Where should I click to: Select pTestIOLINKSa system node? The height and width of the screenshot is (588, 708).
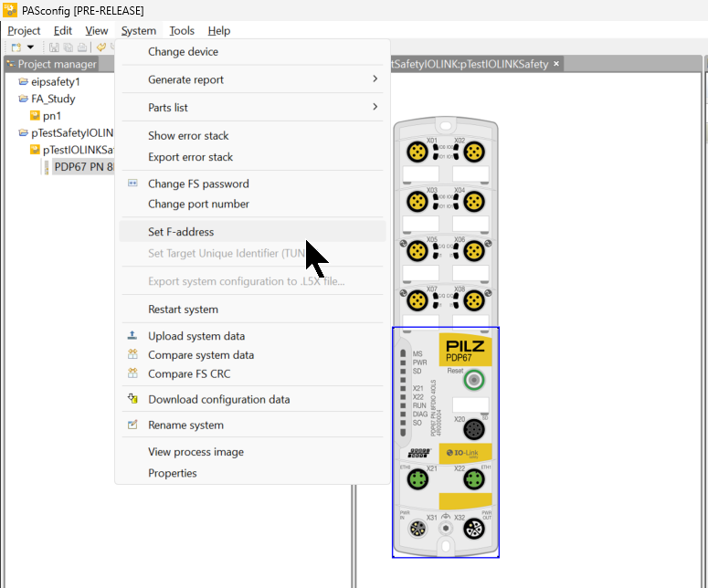coord(78,150)
